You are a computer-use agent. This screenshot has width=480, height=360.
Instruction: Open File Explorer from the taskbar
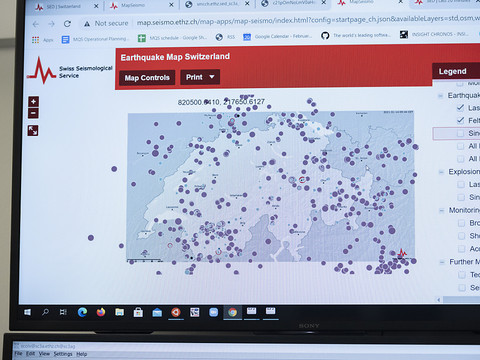click(x=119, y=312)
